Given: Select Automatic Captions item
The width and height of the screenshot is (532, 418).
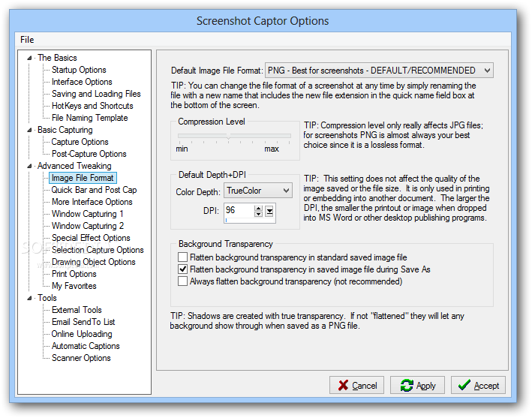Looking at the screenshot, I should (x=86, y=346).
